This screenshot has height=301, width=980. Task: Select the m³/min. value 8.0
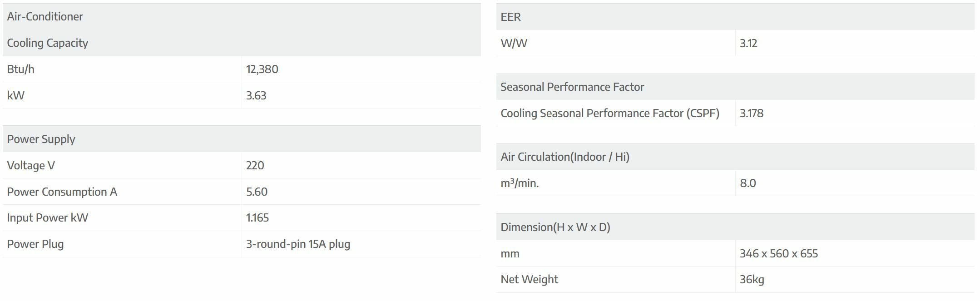pyautogui.click(x=747, y=183)
